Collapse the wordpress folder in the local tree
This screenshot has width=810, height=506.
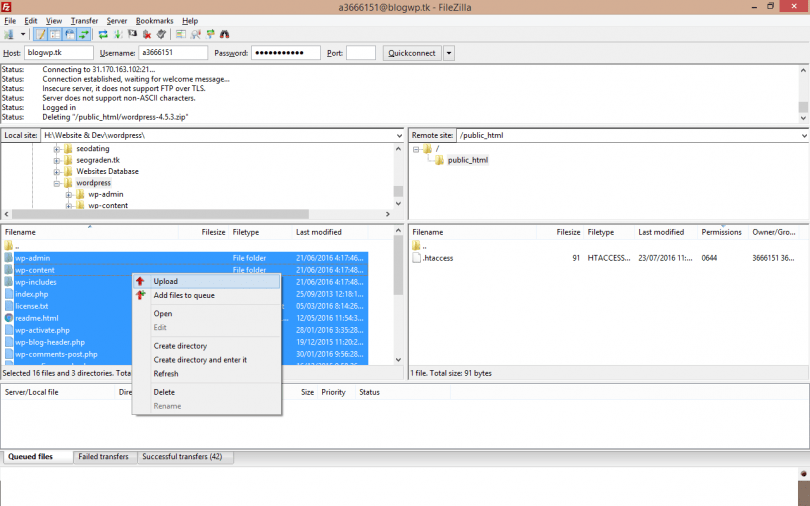click(x=57, y=183)
